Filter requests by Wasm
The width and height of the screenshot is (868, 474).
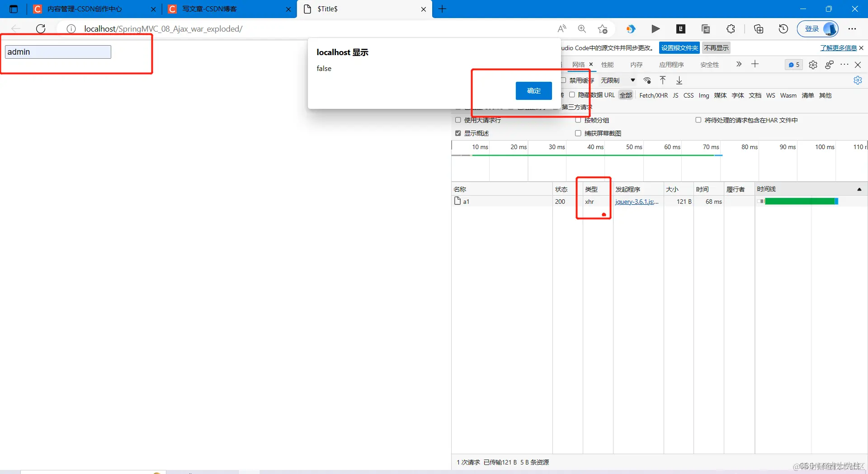(788, 95)
